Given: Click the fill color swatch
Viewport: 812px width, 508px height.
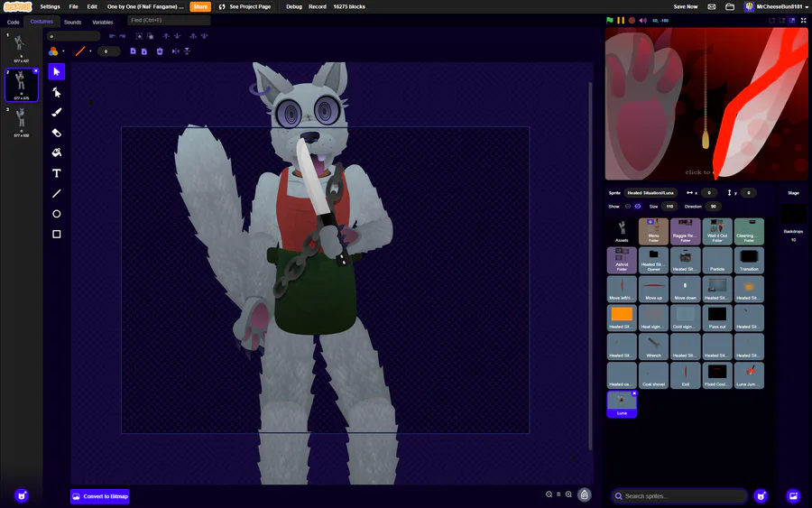Looking at the screenshot, I should tap(53, 51).
